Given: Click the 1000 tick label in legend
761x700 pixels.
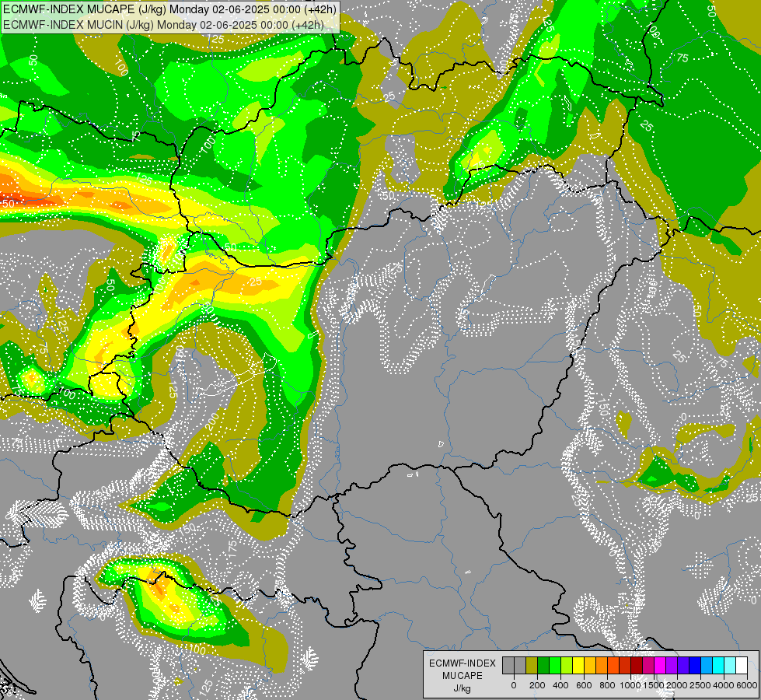Looking at the screenshot, I should coord(630,685).
